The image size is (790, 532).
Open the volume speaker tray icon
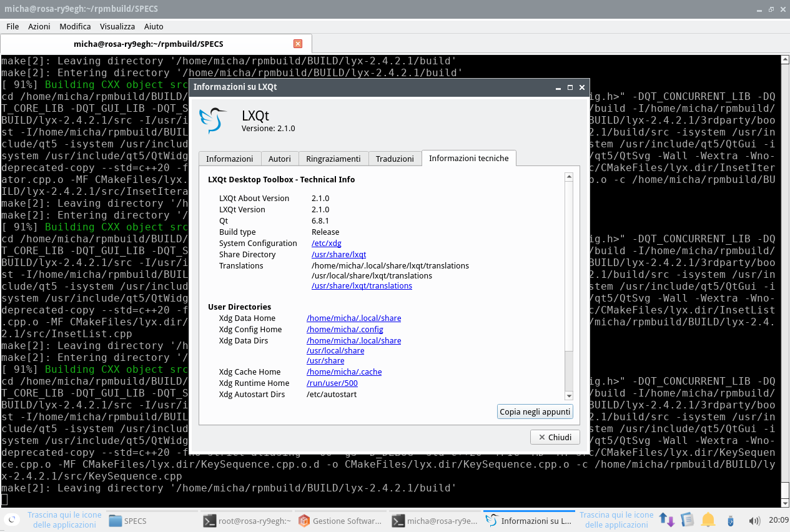pos(754,520)
